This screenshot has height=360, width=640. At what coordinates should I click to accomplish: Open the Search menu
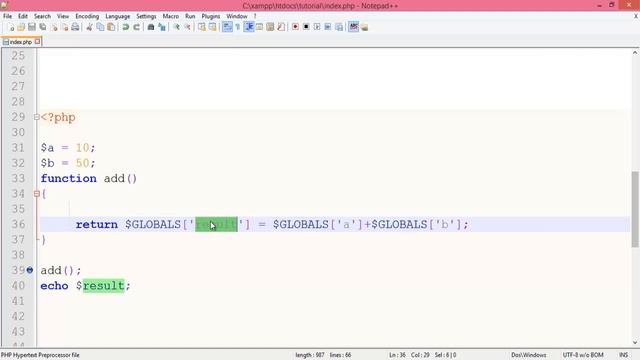pos(42,16)
